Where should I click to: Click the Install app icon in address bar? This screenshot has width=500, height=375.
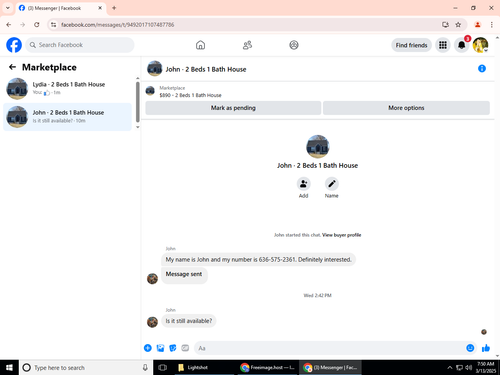point(445,25)
